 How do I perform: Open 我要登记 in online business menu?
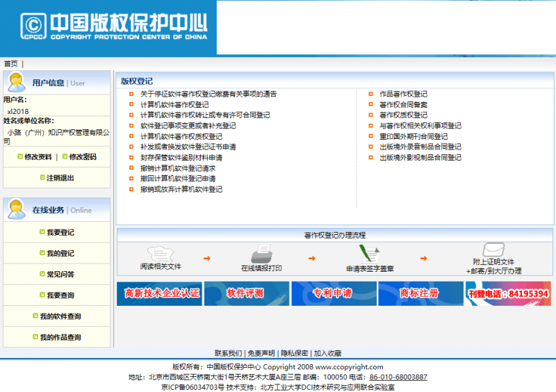60,232
